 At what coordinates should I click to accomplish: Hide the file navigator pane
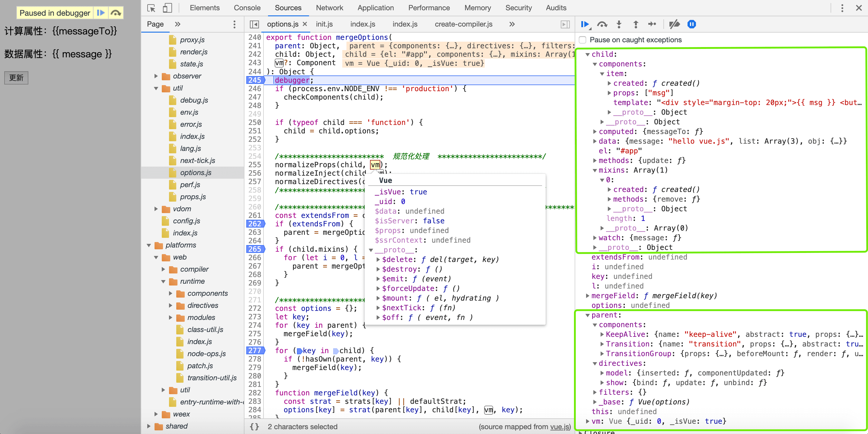tap(254, 24)
